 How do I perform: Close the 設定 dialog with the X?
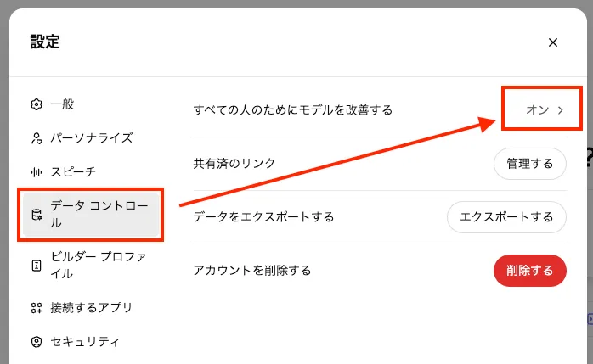pos(553,42)
